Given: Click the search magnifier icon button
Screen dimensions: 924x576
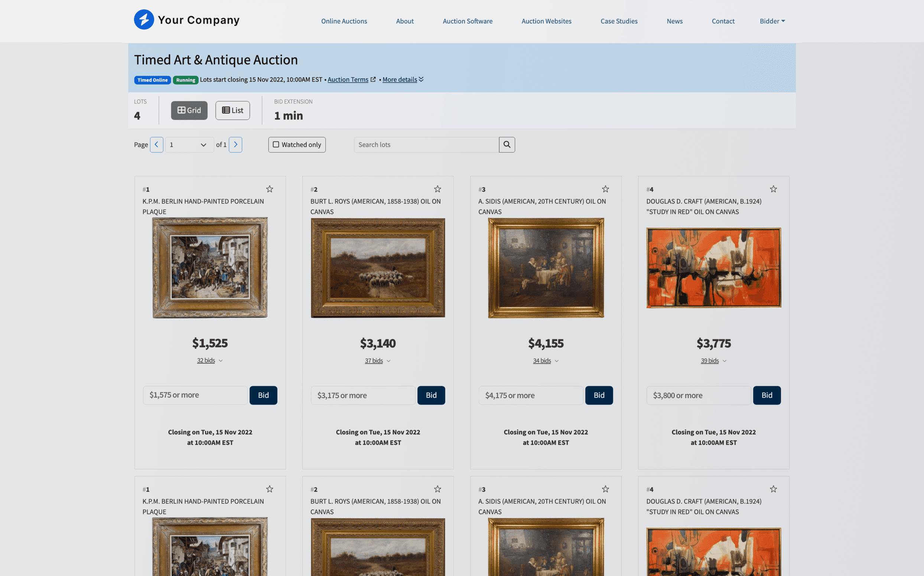Looking at the screenshot, I should pyautogui.click(x=507, y=145).
